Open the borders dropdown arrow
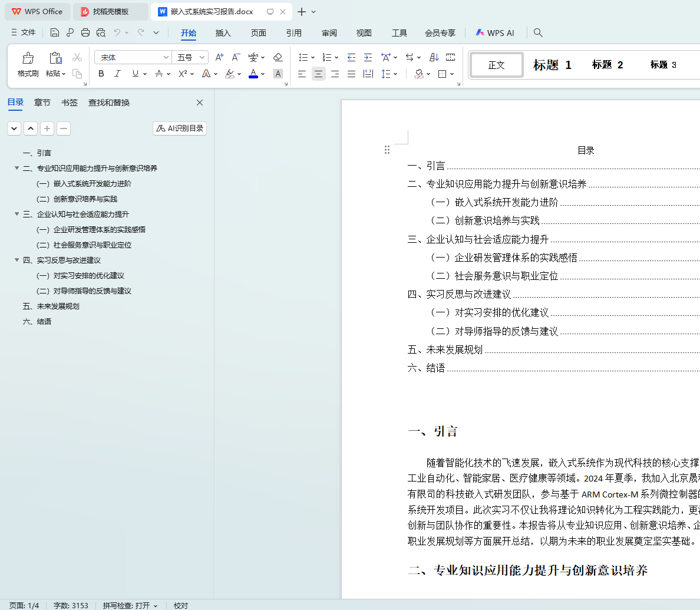The height and width of the screenshot is (610, 700). pos(452,74)
